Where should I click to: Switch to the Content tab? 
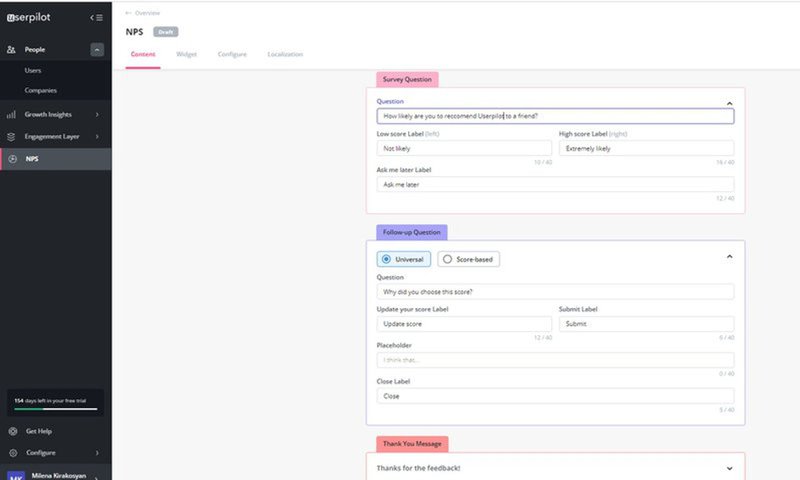tap(143, 54)
